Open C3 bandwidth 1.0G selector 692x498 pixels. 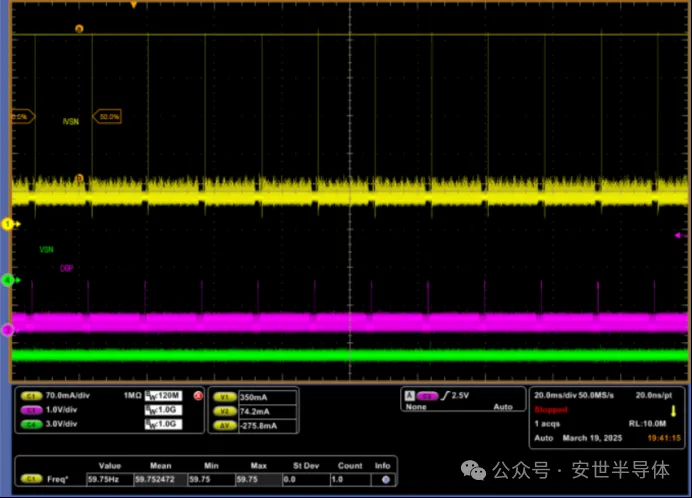[164, 410]
